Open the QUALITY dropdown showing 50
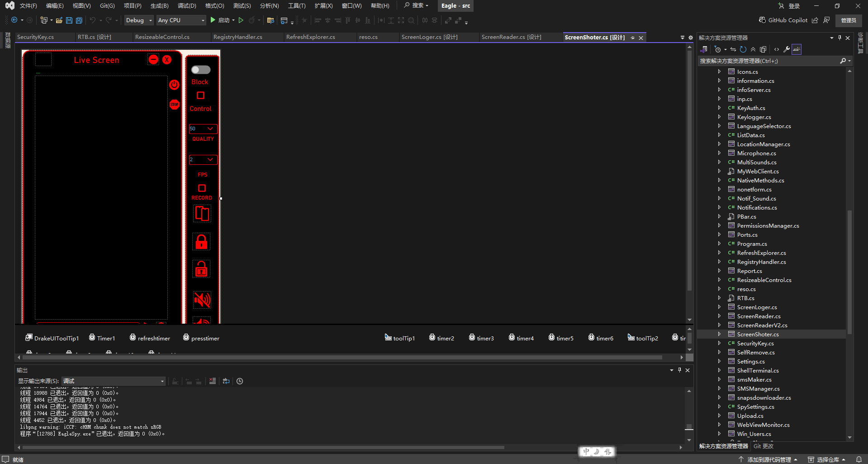 [210, 129]
